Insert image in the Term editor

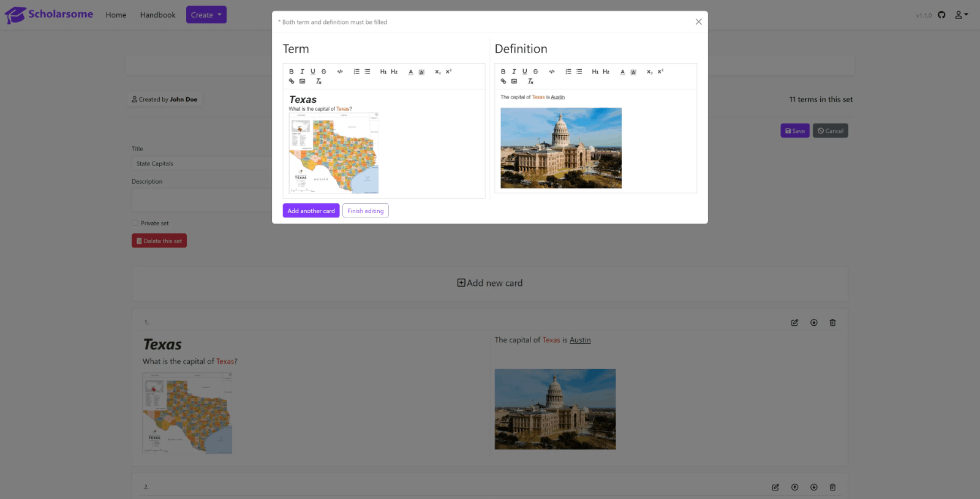[302, 81]
